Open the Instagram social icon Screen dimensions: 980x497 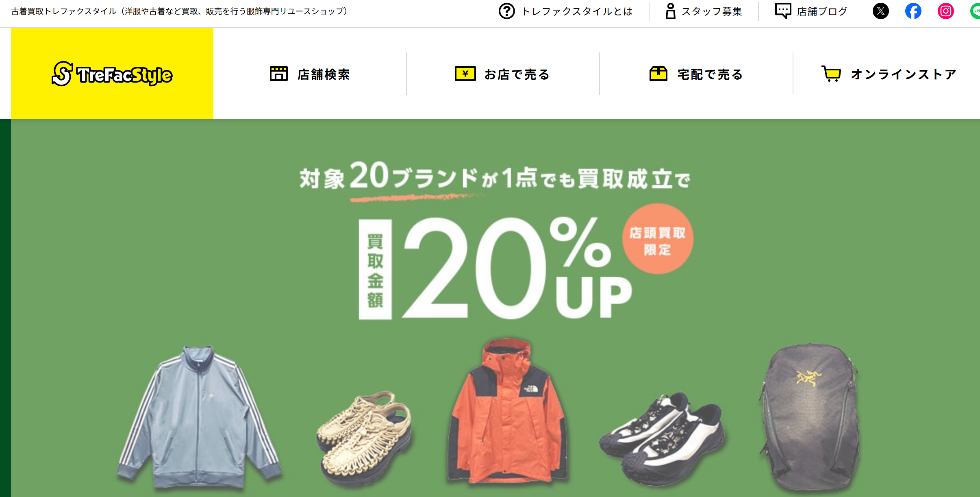[x=945, y=11]
